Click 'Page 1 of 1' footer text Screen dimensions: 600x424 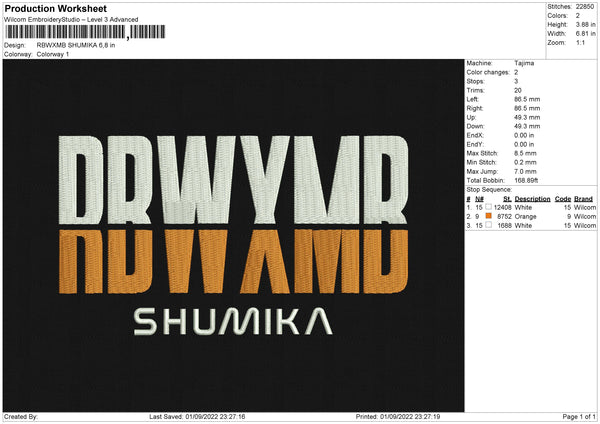(x=579, y=417)
